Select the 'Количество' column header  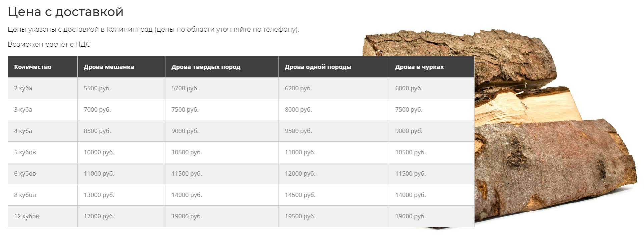point(43,67)
